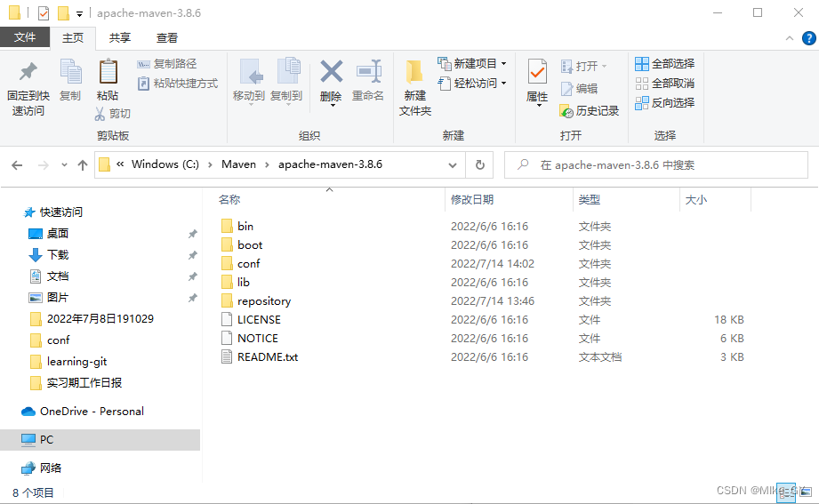Select PC in navigation pane
This screenshot has height=504, width=819.
point(100,440)
